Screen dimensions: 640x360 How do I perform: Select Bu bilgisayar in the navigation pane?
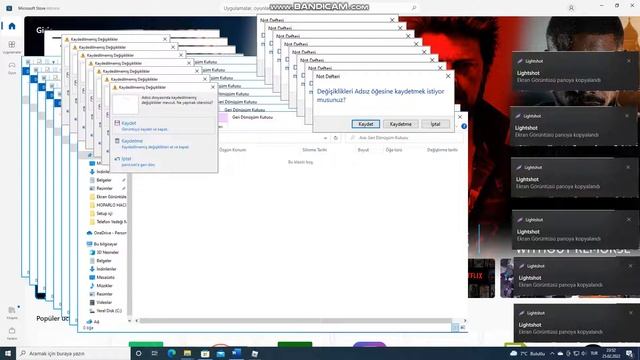pos(102,244)
